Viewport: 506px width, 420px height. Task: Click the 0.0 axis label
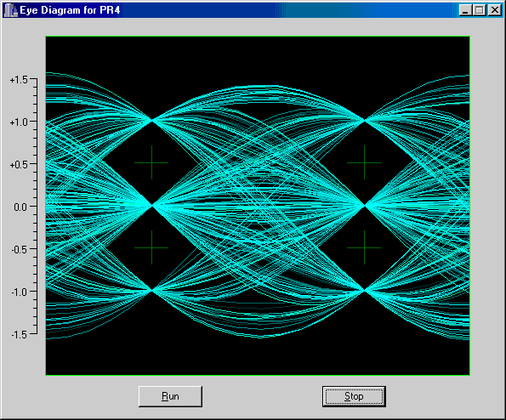(20, 207)
